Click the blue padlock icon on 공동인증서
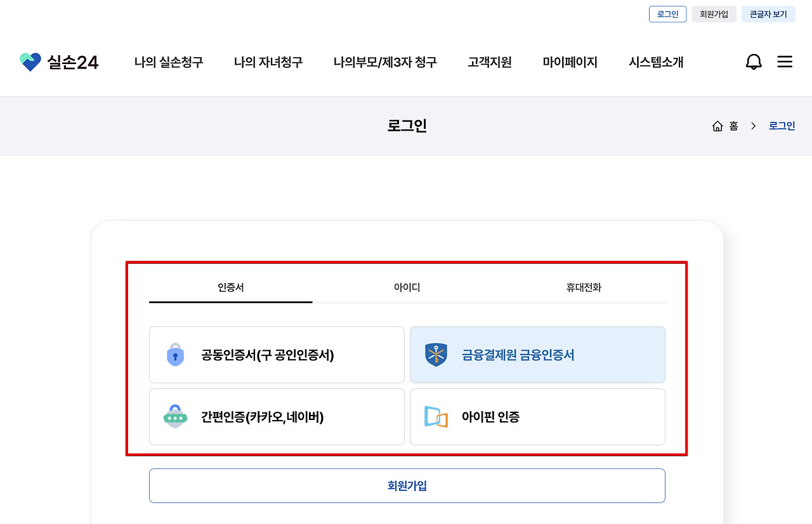812x524 pixels. click(176, 355)
